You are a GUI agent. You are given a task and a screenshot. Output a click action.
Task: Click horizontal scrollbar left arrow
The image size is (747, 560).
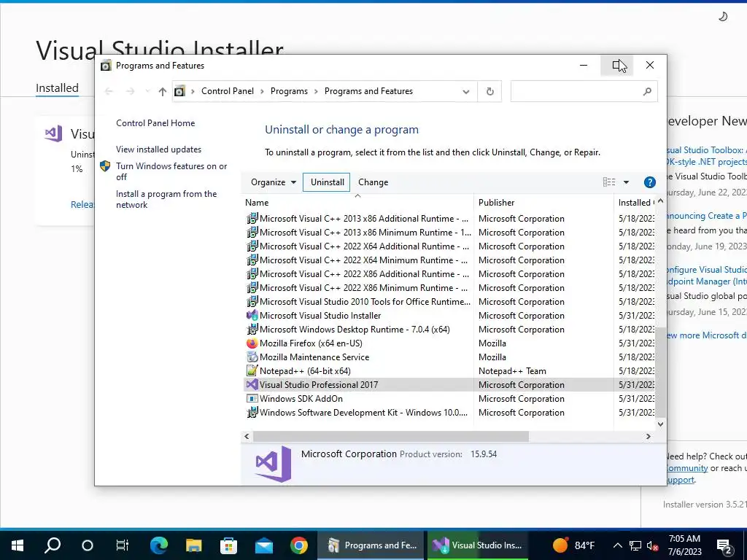coord(247,436)
